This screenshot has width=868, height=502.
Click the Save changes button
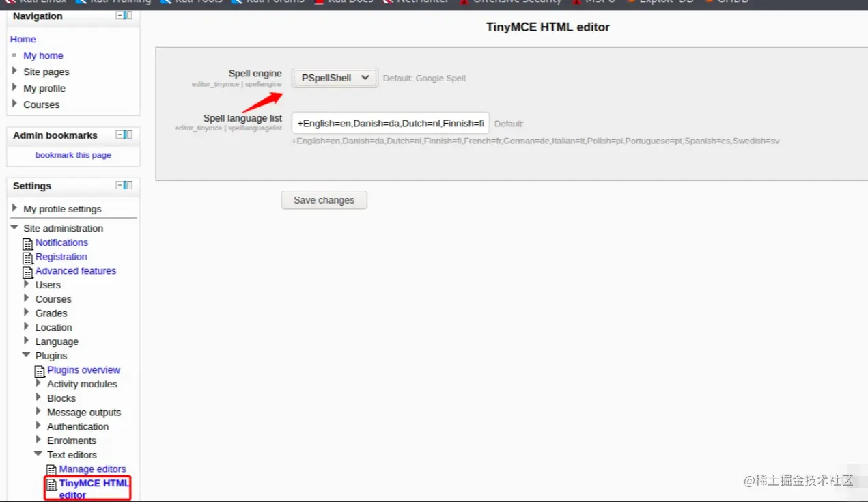pos(324,200)
